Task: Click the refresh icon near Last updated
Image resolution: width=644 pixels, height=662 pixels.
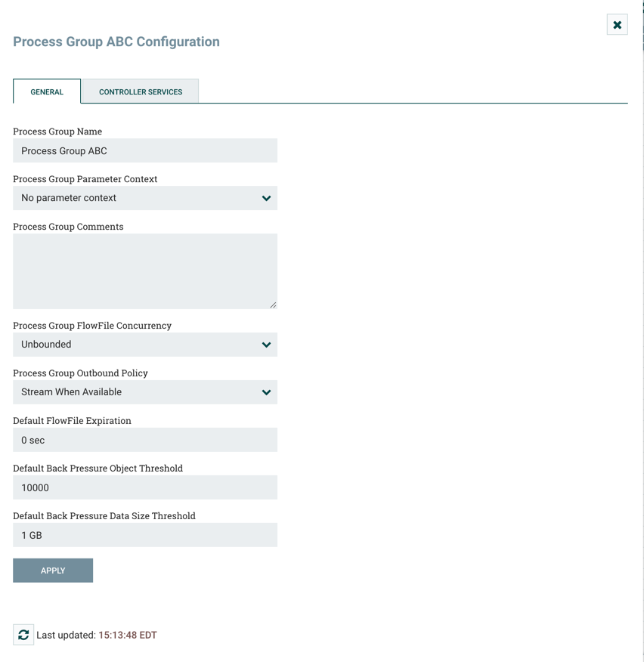Action: click(23, 635)
